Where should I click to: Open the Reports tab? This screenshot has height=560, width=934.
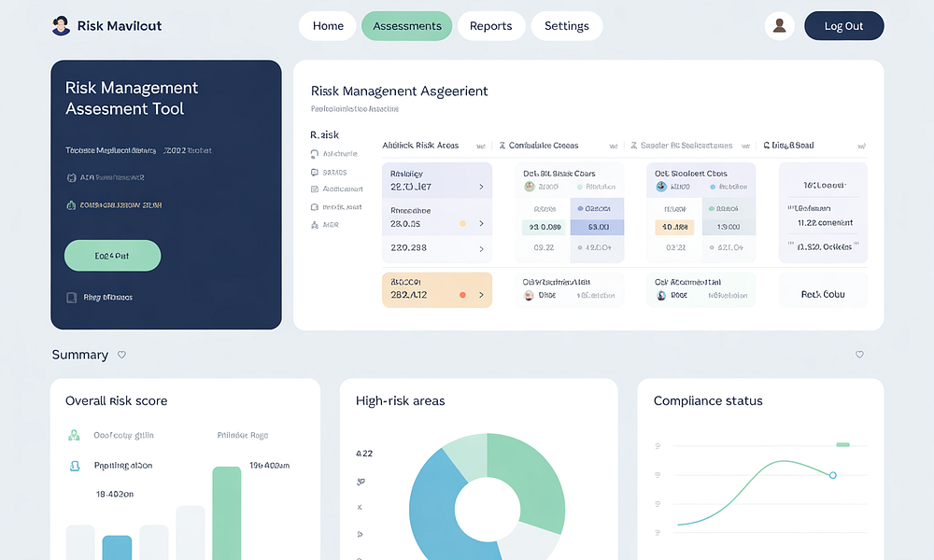(490, 26)
